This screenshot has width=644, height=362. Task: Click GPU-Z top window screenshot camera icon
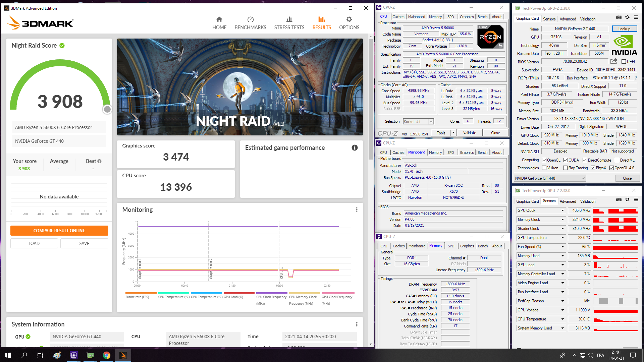coord(619,17)
